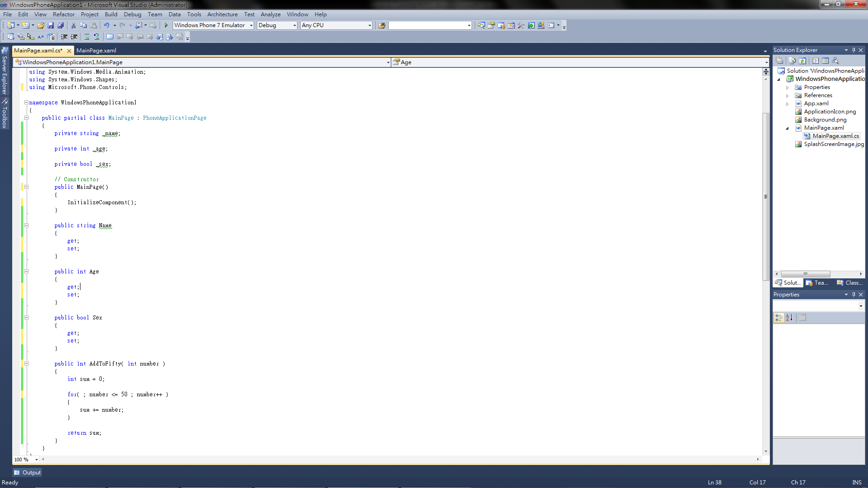868x488 pixels.
Task: Select the Any CPU platform dropdown
Action: pyautogui.click(x=336, y=25)
